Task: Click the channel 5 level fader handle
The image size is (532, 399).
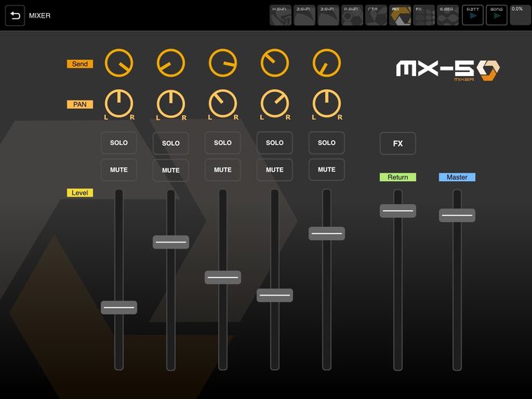Action: (x=326, y=233)
